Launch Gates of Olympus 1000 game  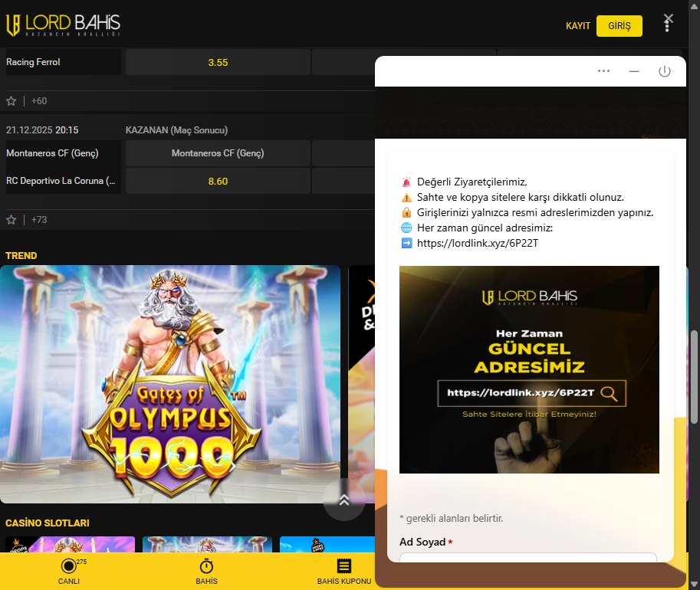[170, 384]
